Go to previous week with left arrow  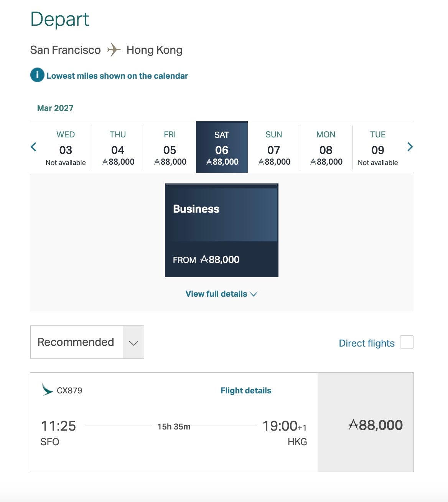[x=34, y=147]
